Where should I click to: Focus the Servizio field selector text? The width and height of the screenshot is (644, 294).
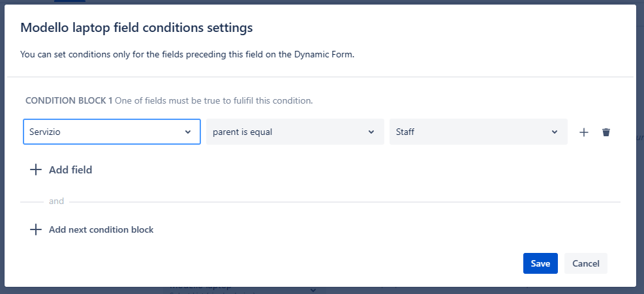coord(98,132)
